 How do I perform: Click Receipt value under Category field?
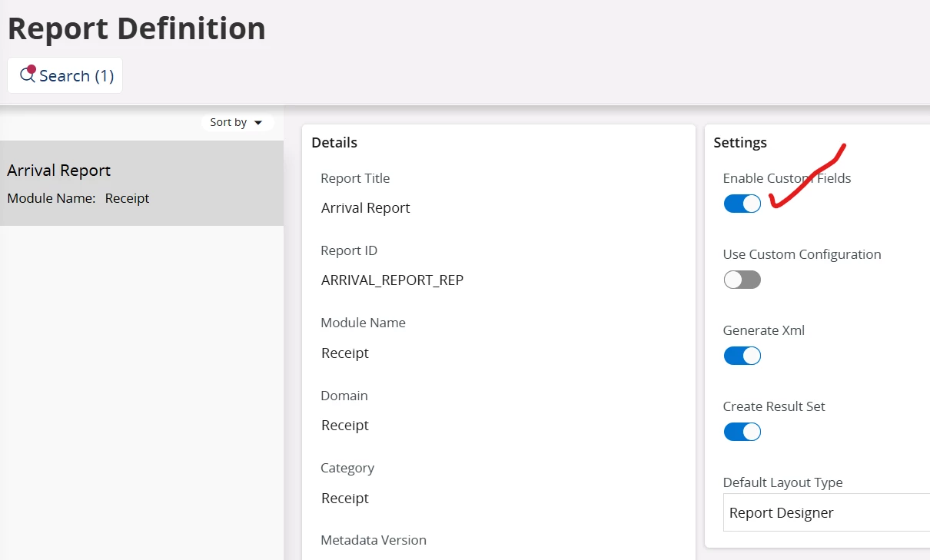coord(345,499)
